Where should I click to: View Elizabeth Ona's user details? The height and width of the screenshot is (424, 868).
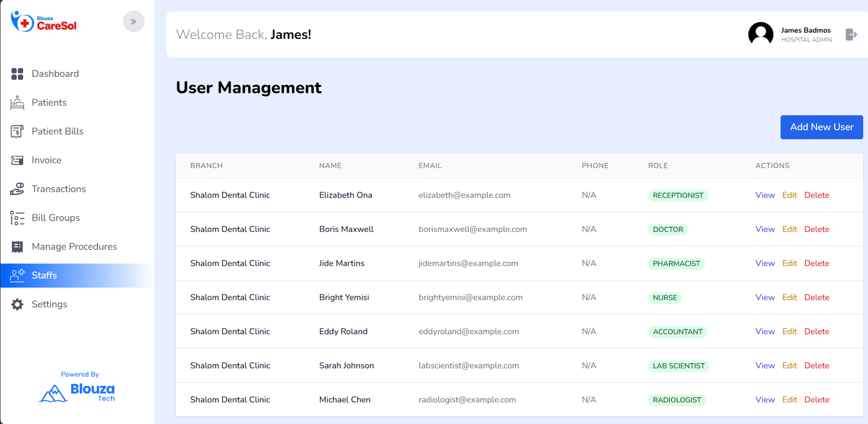click(764, 195)
